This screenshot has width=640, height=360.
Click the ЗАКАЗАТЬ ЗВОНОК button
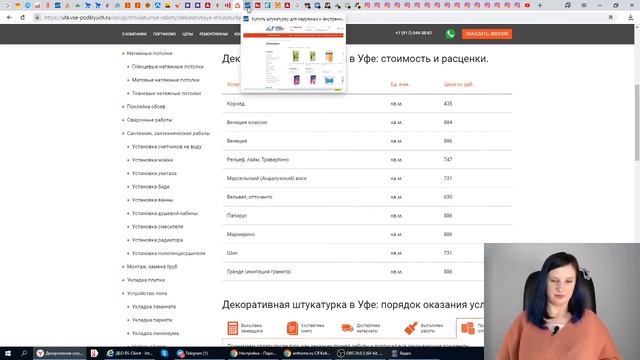(487, 34)
